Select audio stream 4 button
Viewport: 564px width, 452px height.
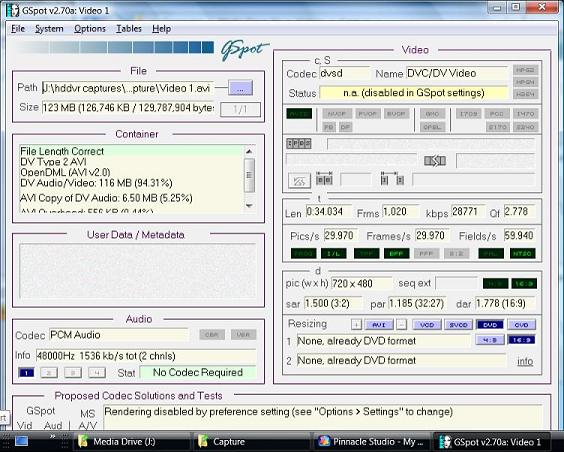[x=97, y=373]
